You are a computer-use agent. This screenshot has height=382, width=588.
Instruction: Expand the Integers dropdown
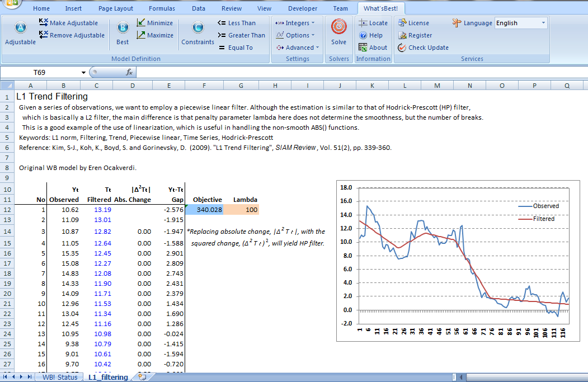[295, 23]
